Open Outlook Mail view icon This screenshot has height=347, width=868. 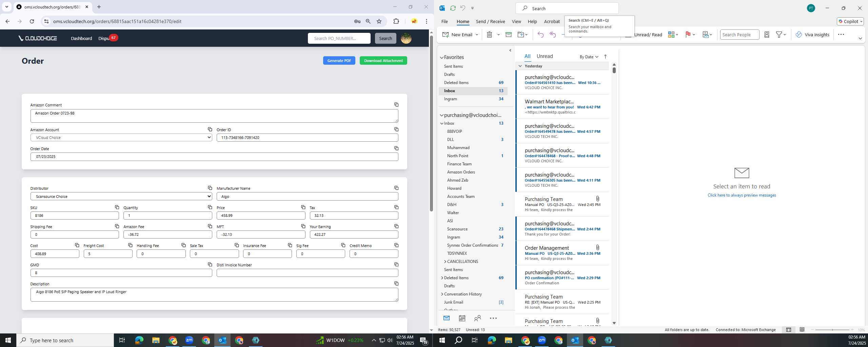447,318
